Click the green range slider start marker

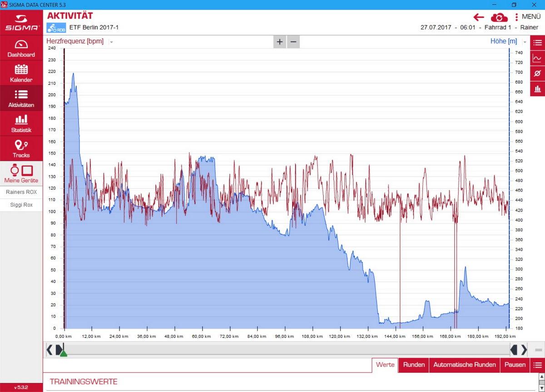pyautogui.click(x=64, y=353)
